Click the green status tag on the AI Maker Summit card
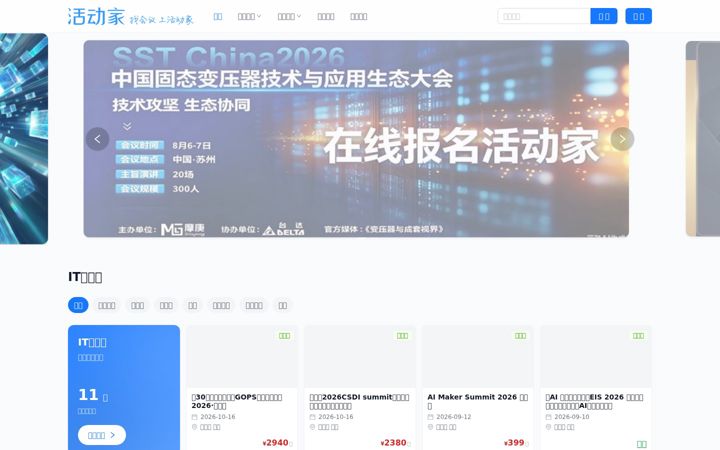720x450 pixels. [520, 336]
